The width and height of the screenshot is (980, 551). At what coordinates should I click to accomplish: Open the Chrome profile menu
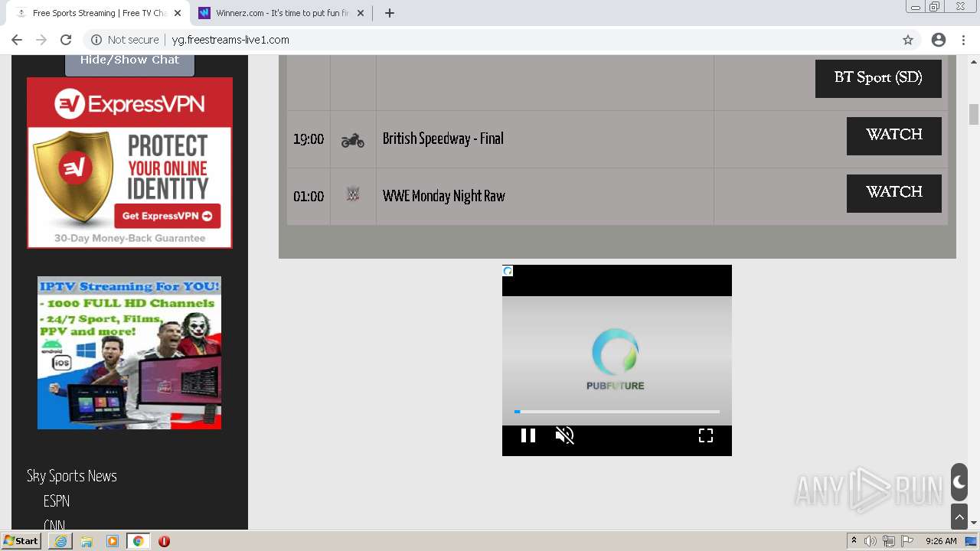(x=939, y=40)
